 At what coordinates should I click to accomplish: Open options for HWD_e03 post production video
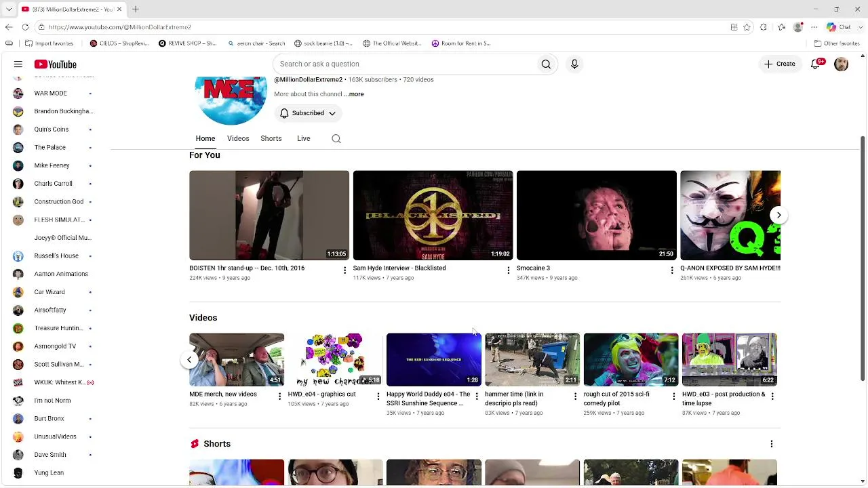[x=772, y=396]
